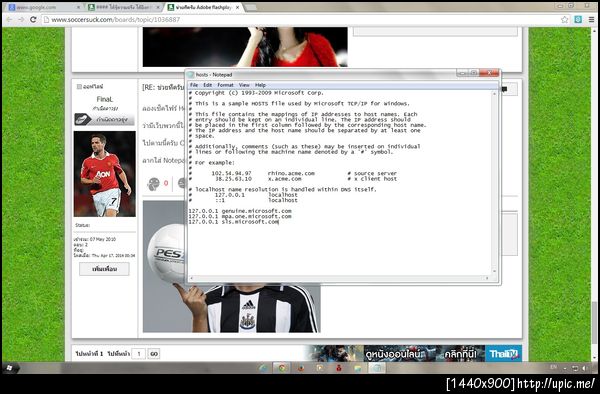
Task: Click the '38.25.63.10' example IP
Action: [x=233, y=179]
